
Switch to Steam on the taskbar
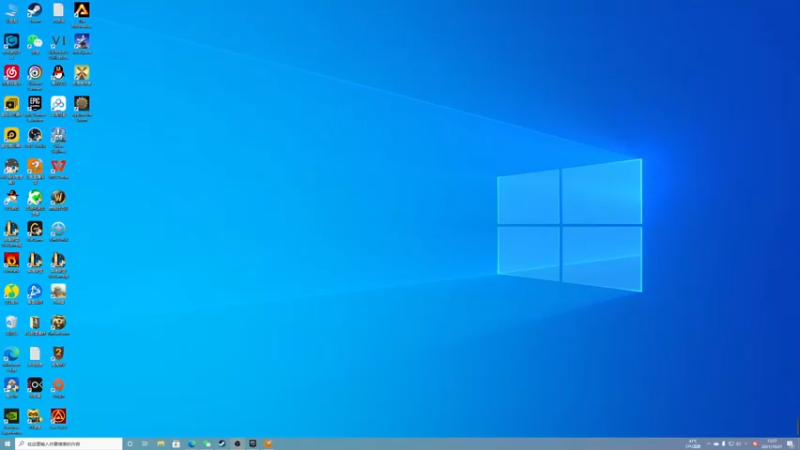(222, 444)
